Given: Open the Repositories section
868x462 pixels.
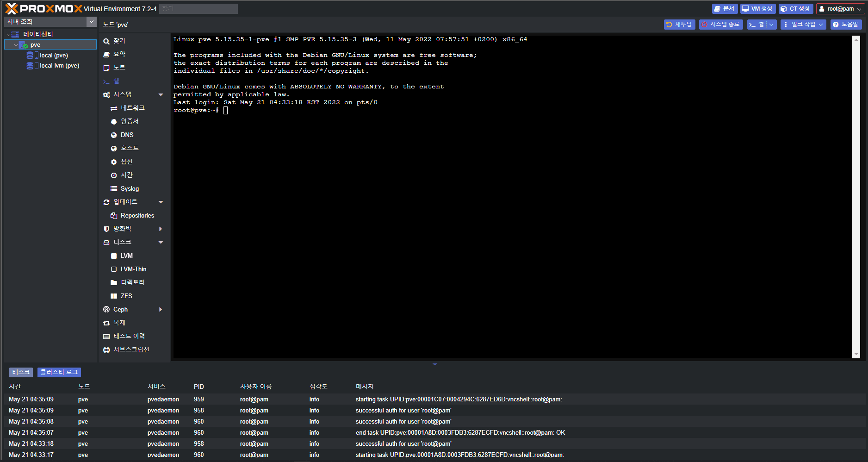Looking at the screenshot, I should pyautogui.click(x=137, y=216).
